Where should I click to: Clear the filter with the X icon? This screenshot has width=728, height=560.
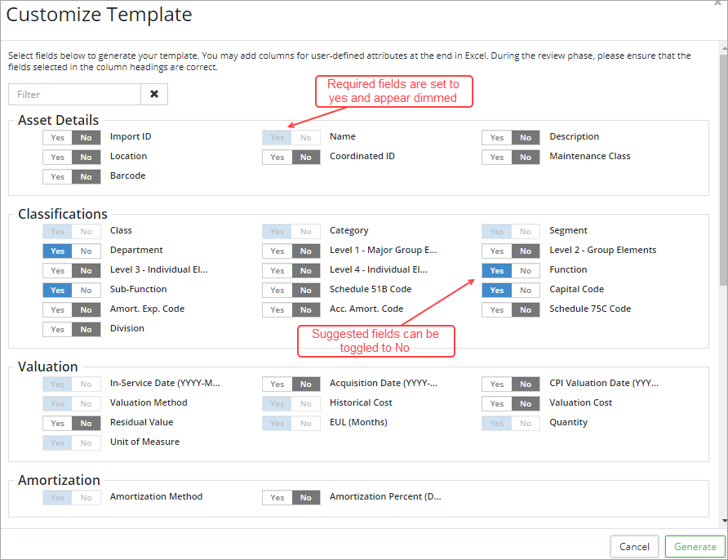tap(154, 95)
